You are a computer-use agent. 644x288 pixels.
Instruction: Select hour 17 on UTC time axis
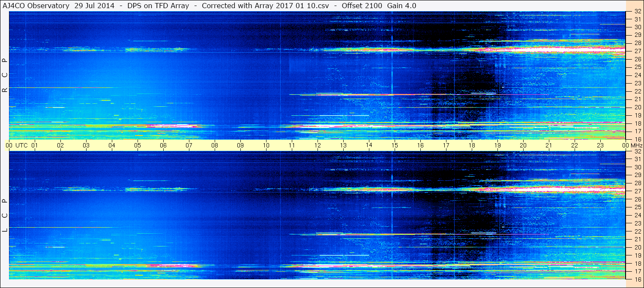446,145
